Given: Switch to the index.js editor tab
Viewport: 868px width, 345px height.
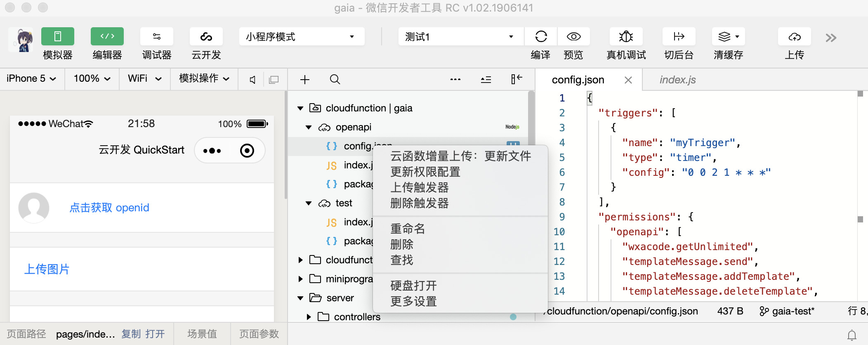Looking at the screenshot, I should [677, 80].
